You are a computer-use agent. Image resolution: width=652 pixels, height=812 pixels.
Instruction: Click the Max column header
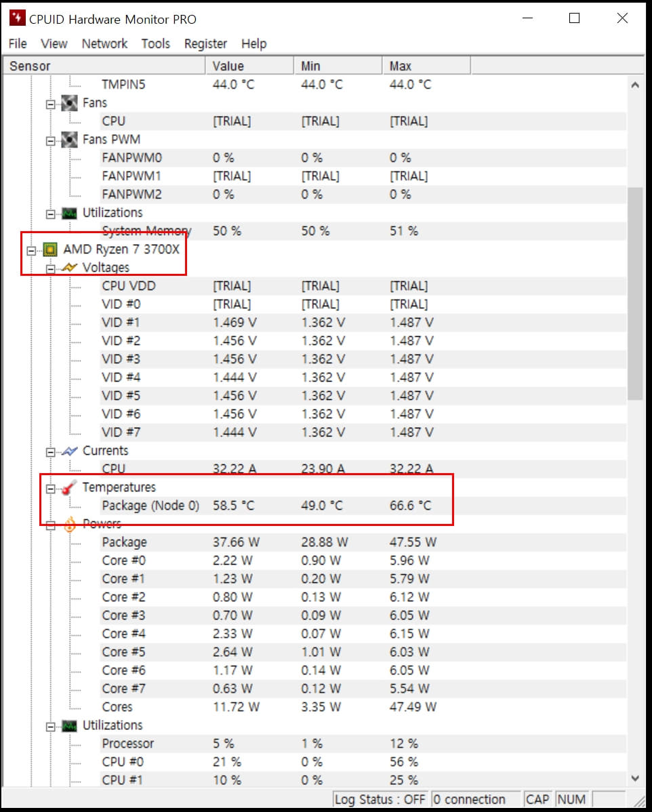(427, 66)
